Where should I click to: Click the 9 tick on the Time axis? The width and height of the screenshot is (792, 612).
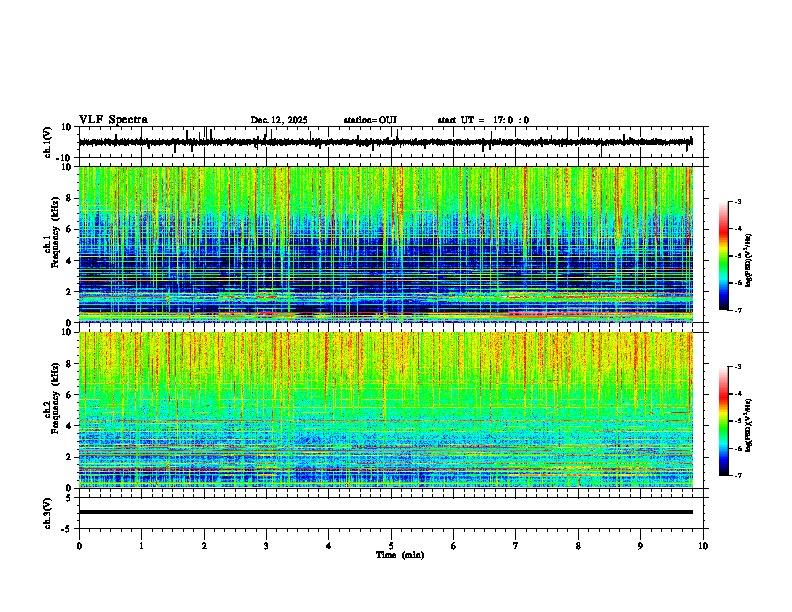[640, 546]
